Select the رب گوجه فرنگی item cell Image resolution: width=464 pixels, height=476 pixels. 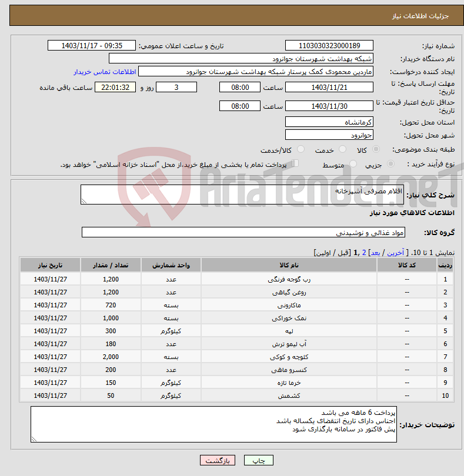289,279
